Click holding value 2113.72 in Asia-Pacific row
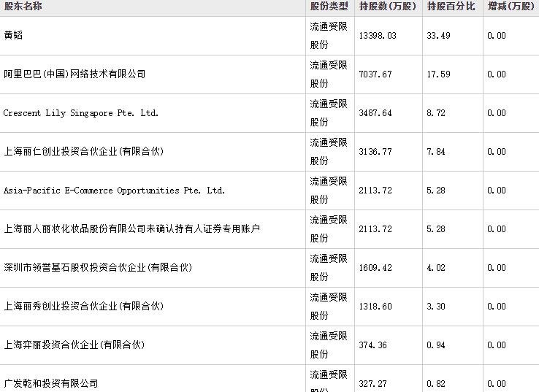 pos(375,191)
